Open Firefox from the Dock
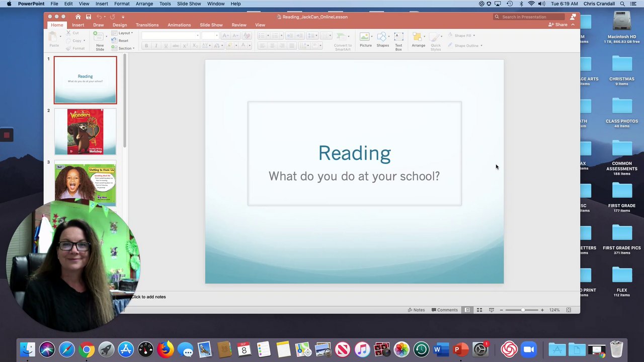 [x=166, y=349]
